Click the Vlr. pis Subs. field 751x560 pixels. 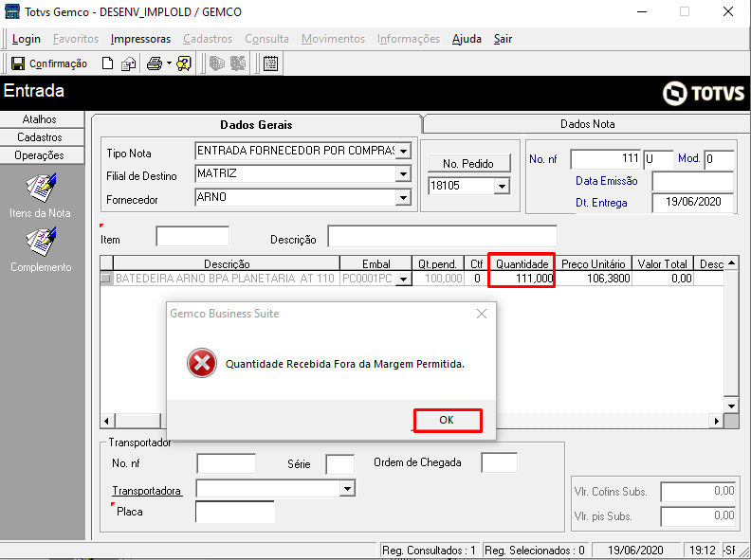697,516
